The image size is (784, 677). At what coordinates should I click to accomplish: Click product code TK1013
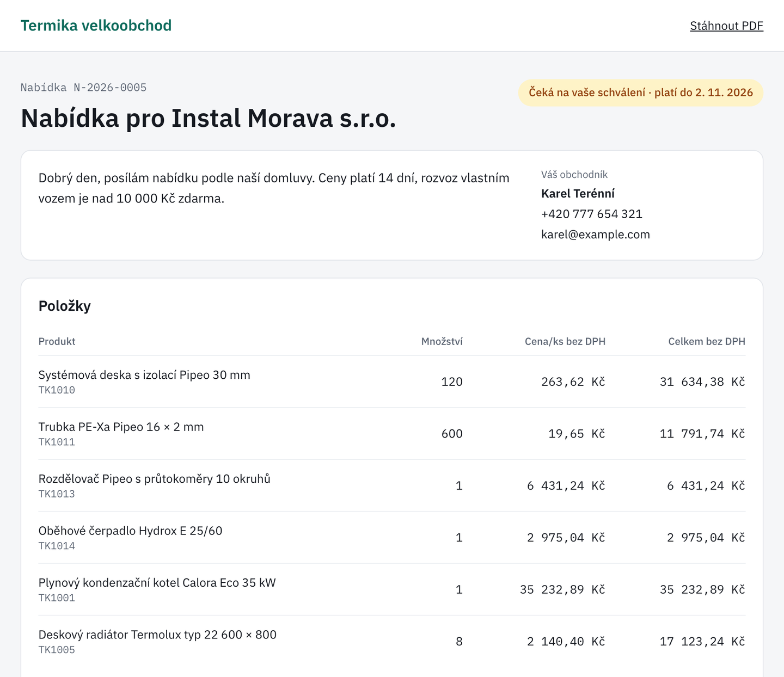point(57,494)
